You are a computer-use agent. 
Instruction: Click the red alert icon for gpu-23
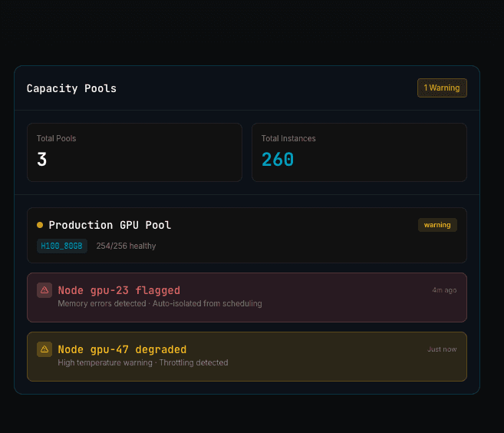click(x=44, y=290)
